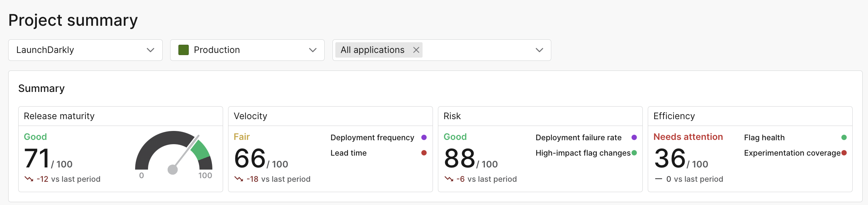Click the Risk downward trend arrow icon

tap(449, 179)
